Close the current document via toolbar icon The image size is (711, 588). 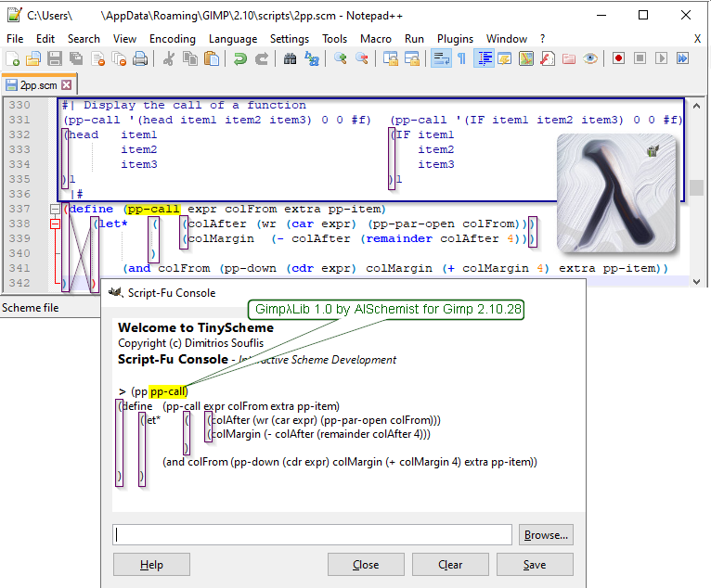(97, 58)
